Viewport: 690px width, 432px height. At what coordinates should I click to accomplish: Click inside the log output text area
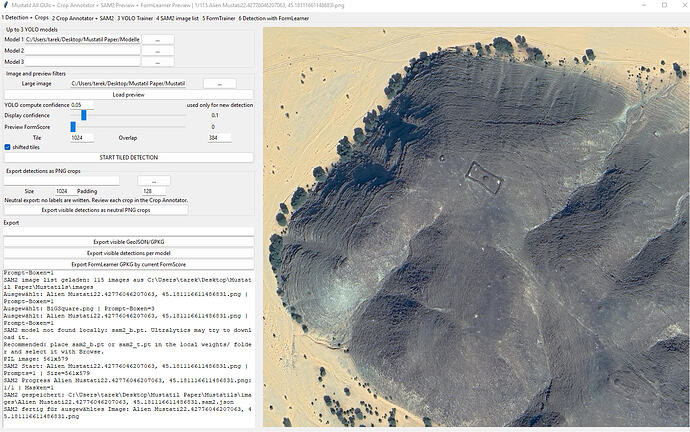(x=128, y=348)
